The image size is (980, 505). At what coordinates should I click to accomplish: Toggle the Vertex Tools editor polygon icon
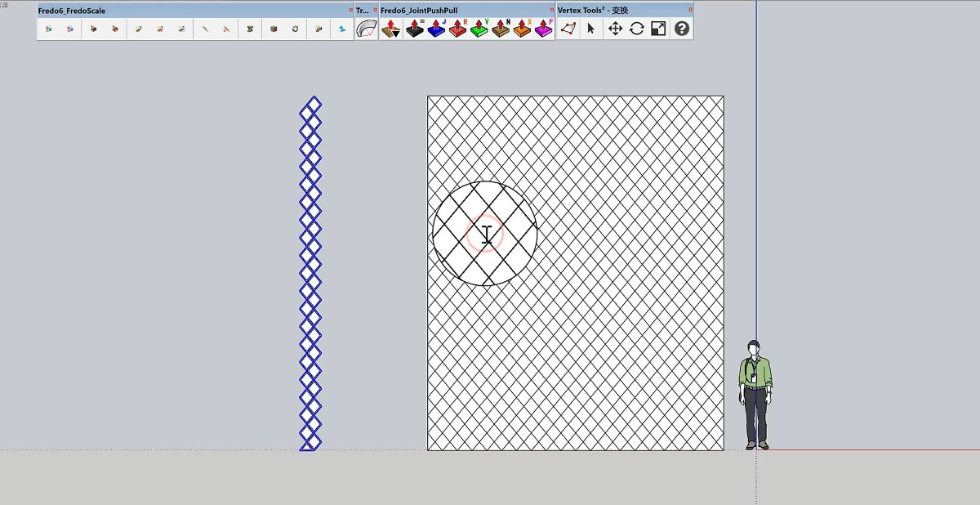click(x=568, y=29)
